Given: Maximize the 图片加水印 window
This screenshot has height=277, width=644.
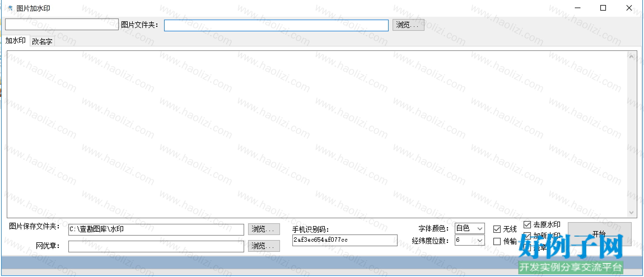Looking at the screenshot, I should (603, 8).
